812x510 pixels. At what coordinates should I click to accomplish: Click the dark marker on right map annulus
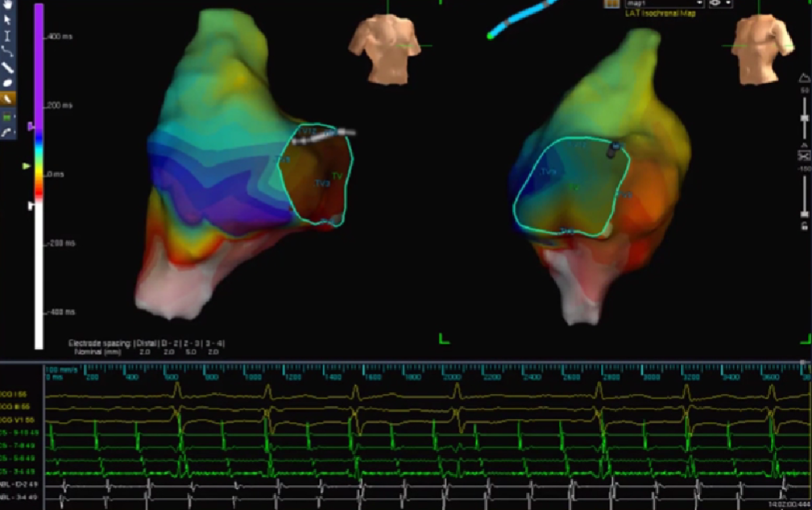coord(613,150)
